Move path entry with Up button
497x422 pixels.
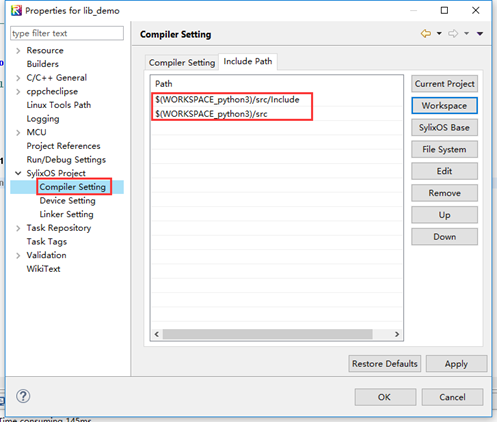point(444,215)
